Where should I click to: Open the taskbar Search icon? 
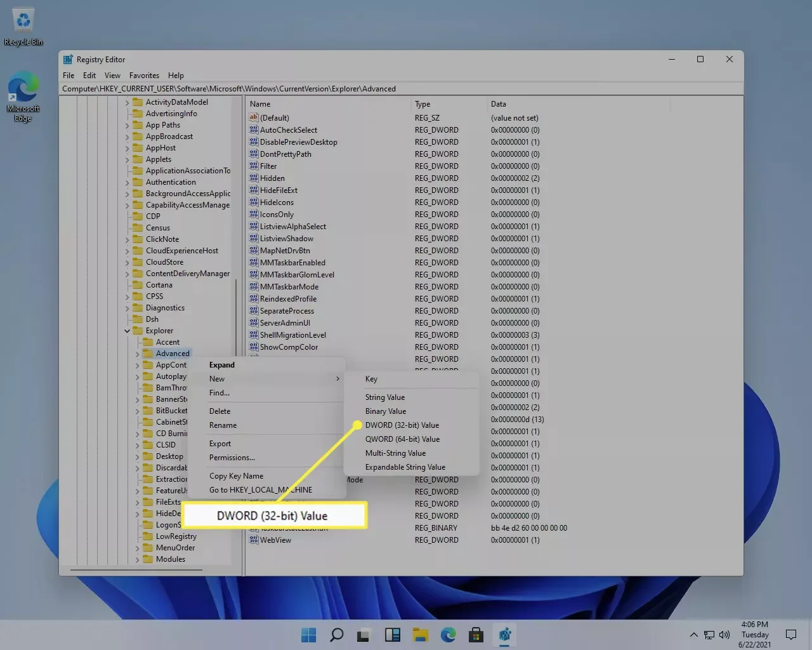coord(337,635)
